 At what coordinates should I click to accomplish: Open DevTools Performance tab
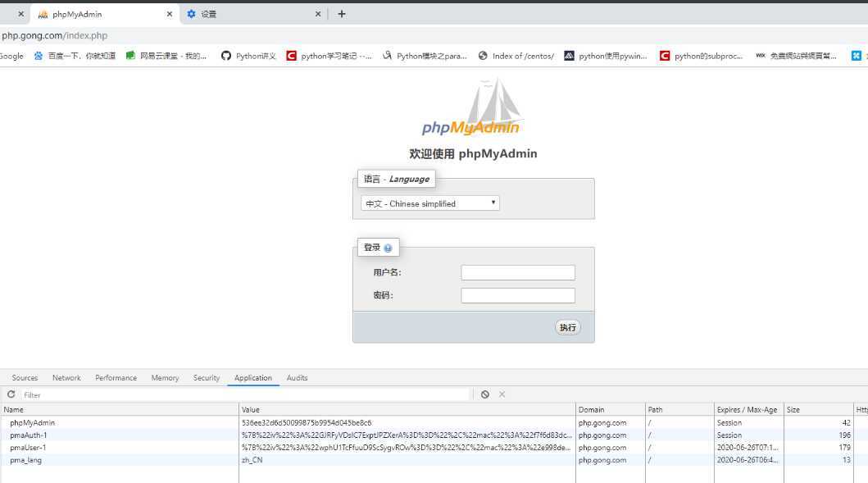click(116, 378)
